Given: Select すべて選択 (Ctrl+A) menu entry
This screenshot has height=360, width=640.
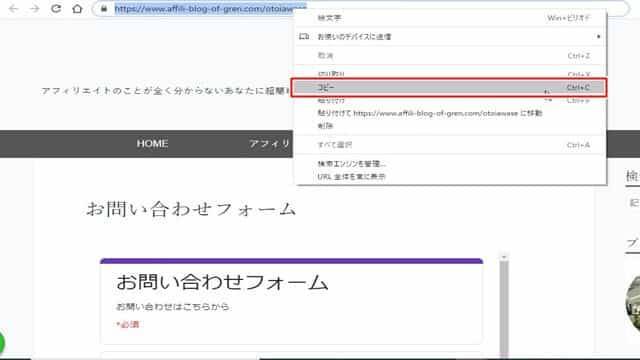Looking at the screenshot, I should (x=450, y=145).
